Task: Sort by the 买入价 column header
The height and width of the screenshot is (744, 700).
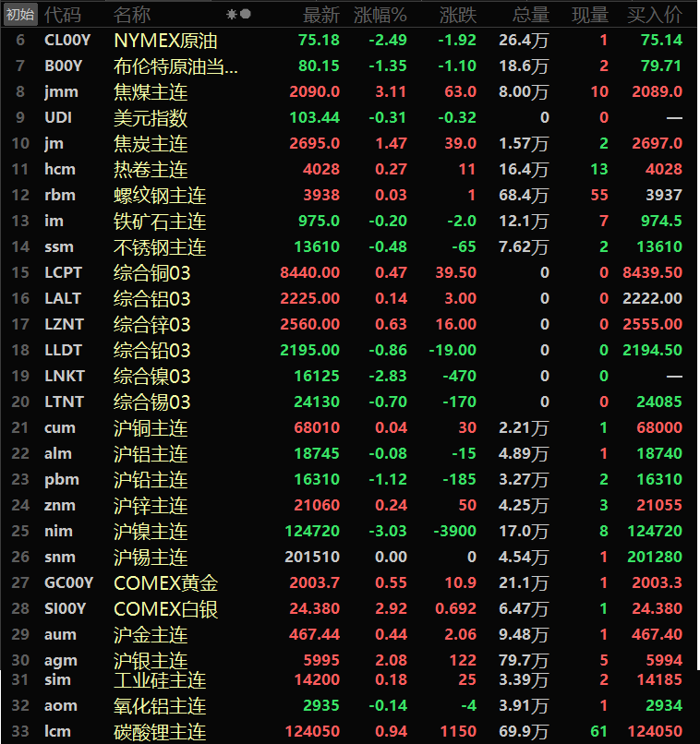Action: pos(655,15)
